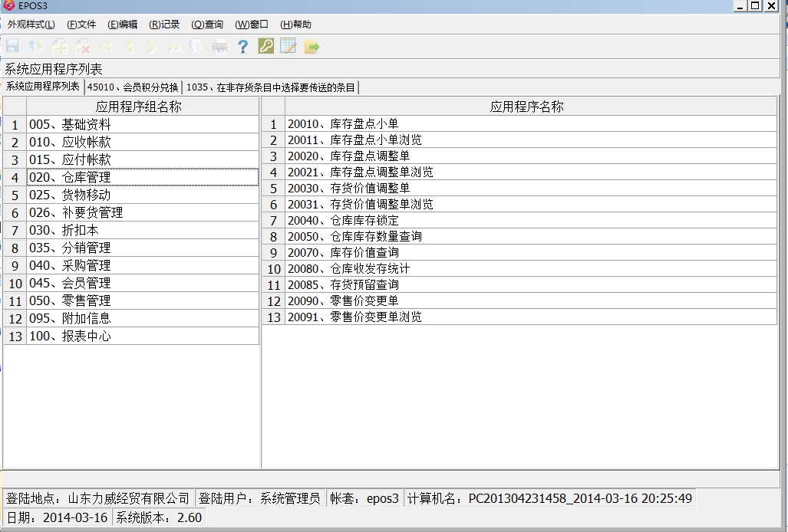Click the floppy disk save icon
788x532 pixels.
point(13,47)
